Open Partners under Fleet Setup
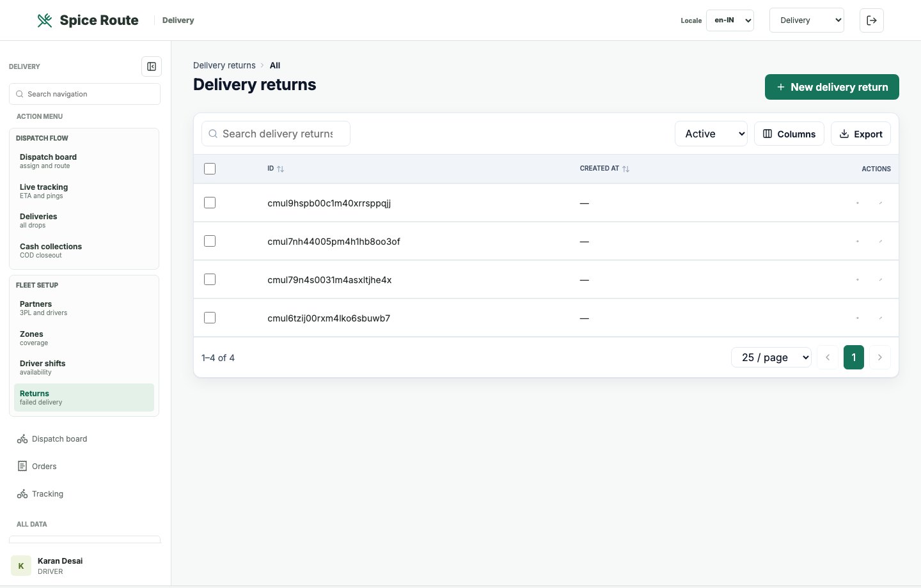This screenshot has height=588, width=921. 84,308
